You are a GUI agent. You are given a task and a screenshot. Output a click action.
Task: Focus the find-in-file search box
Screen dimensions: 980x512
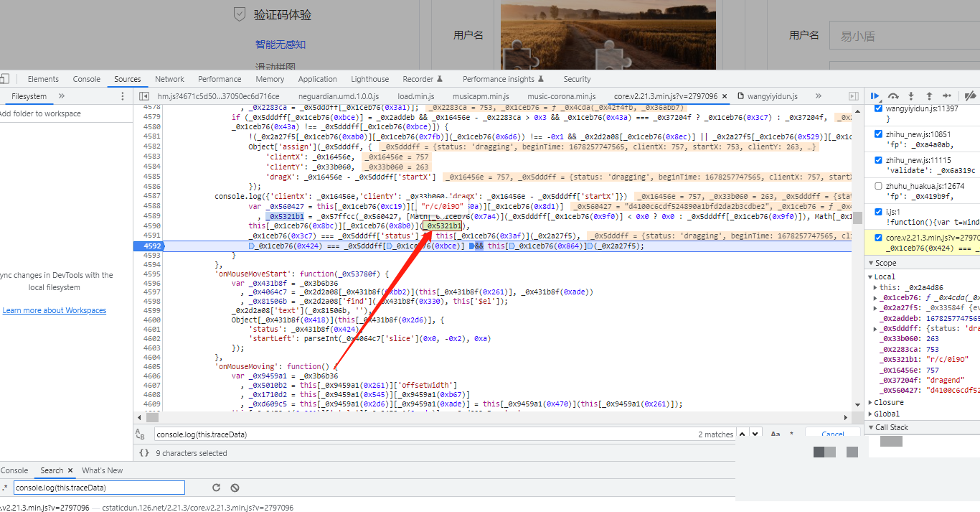point(423,434)
